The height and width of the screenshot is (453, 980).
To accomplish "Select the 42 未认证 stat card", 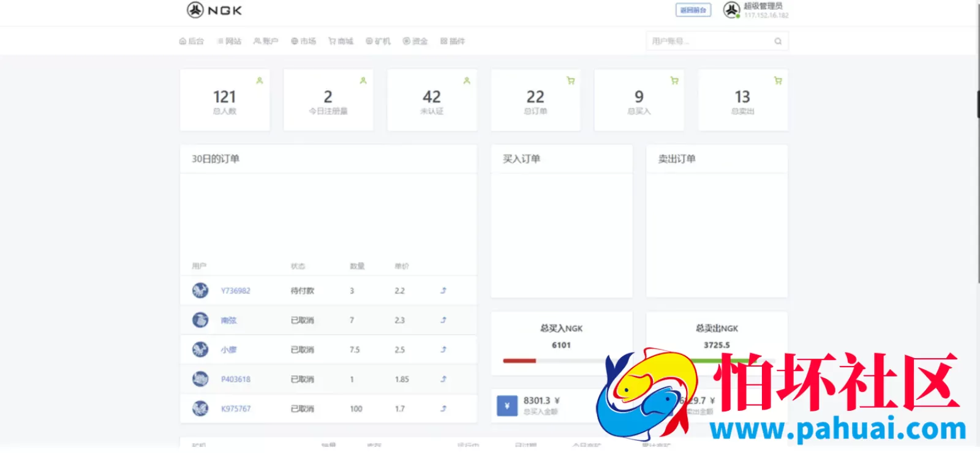I will click(x=432, y=100).
